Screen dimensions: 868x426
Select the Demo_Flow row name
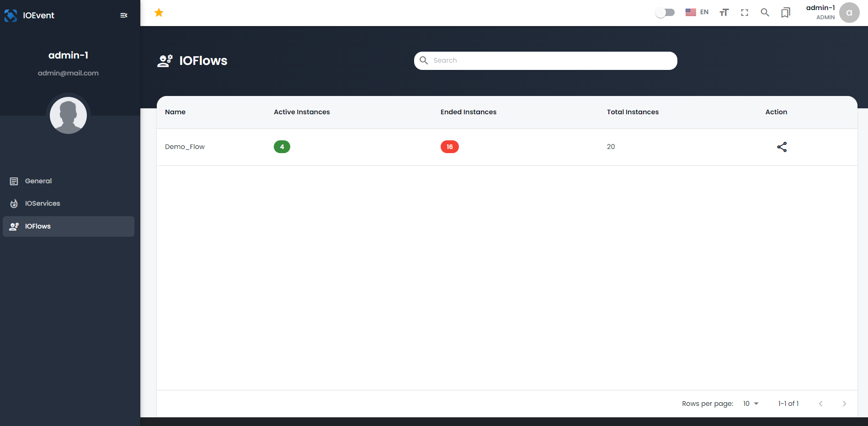click(x=185, y=147)
